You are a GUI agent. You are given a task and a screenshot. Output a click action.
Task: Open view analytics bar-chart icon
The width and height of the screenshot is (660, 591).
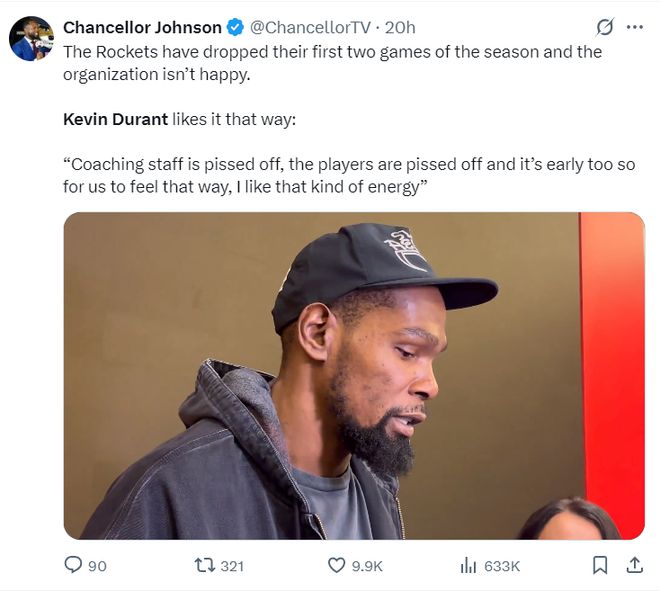(x=468, y=566)
